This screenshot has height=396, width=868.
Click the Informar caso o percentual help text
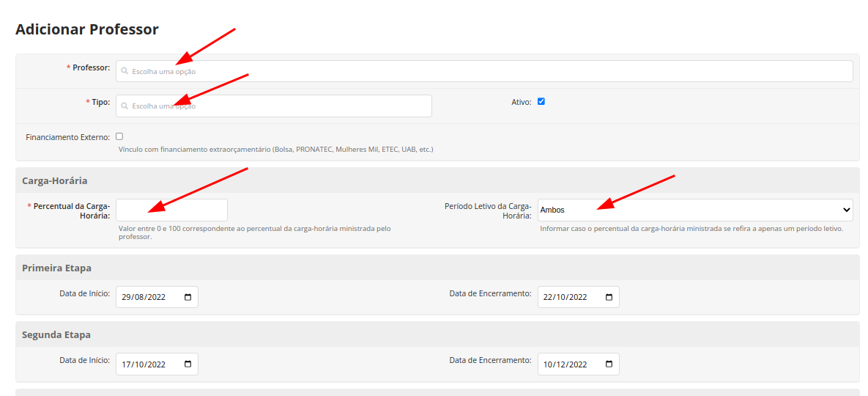click(691, 228)
